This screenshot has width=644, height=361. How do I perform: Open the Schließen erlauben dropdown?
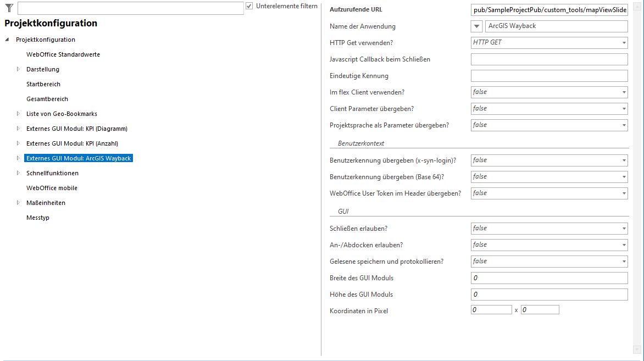(x=624, y=228)
